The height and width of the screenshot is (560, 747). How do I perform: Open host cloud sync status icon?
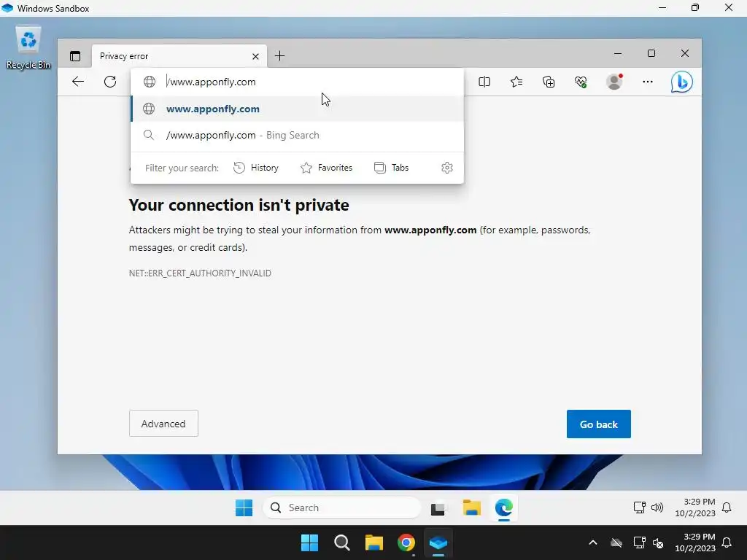pyautogui.click(x=616, y=542)
